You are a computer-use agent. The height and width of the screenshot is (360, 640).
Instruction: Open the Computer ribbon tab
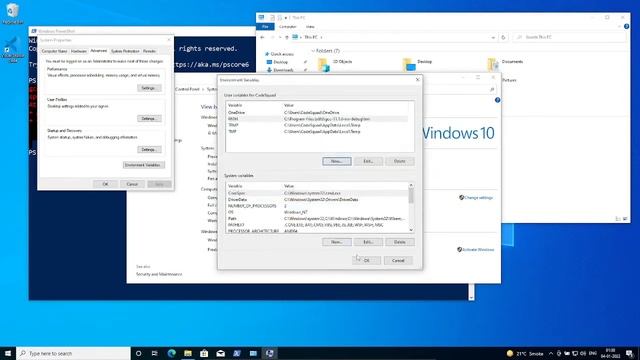[x=287, y=27]
